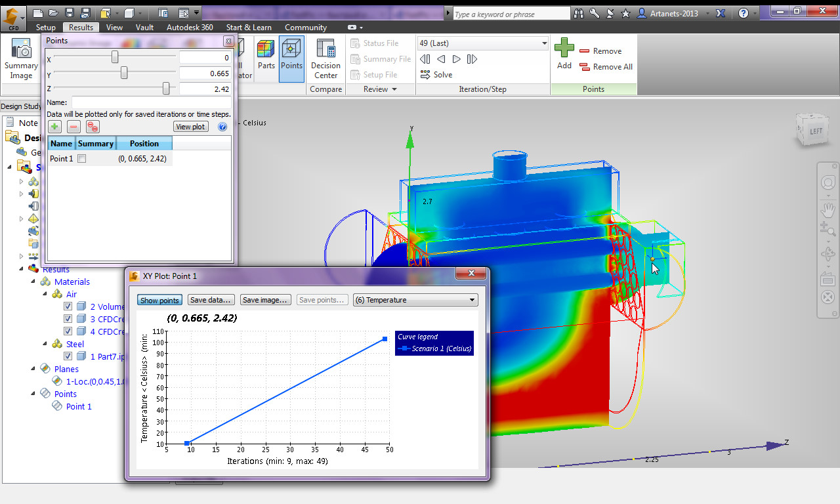Click the red minus remove icon in Points dialog
This screenshot has height=504, width=840.
[x=73, y=127]
